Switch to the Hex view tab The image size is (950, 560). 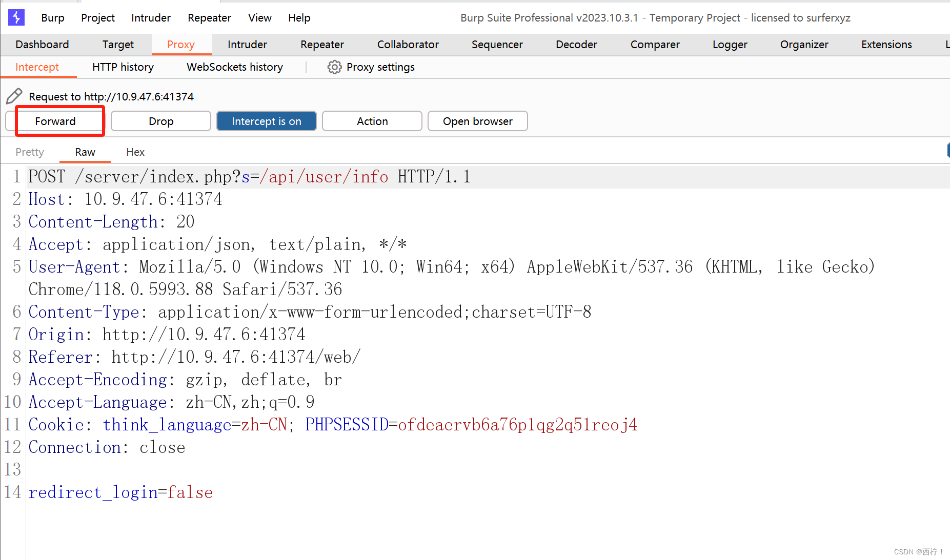click(135, 152)
